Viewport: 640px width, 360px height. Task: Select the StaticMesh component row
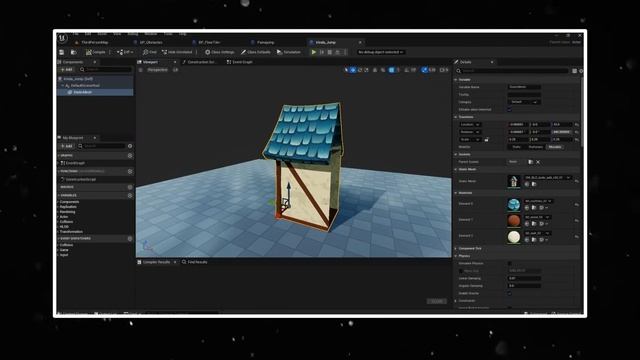coord(95,93)
